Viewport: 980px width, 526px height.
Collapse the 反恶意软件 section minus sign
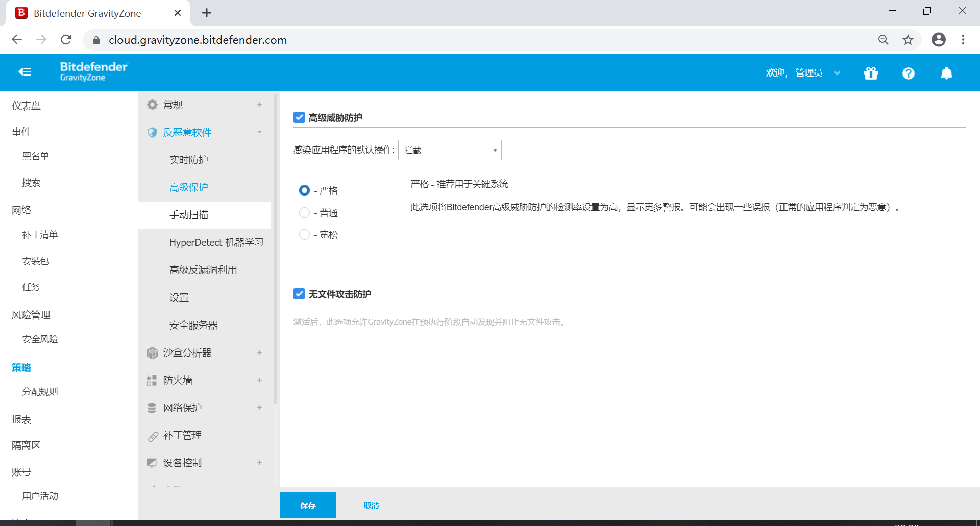point(259,132)
